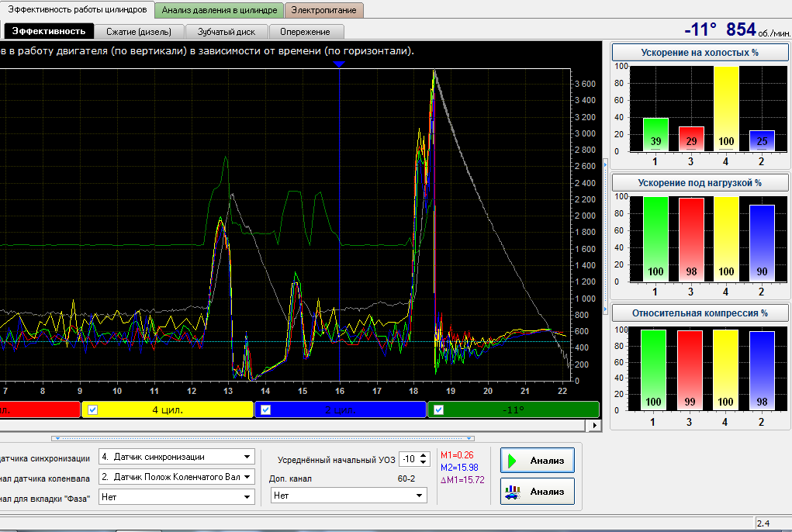Switch to Сжатие (дизель) sub-tab
The image size is (792, 532).
[139, 32]
